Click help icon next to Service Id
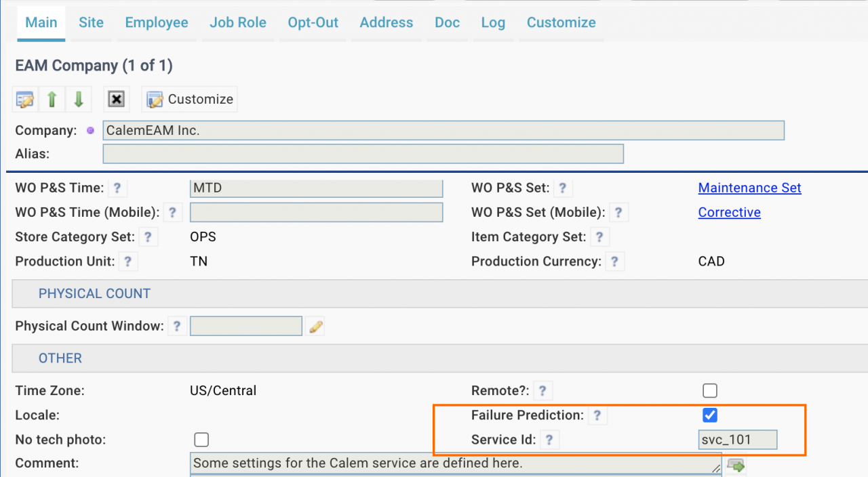The image size is (868, 477). pyautogui.click(x=549, y=440)
